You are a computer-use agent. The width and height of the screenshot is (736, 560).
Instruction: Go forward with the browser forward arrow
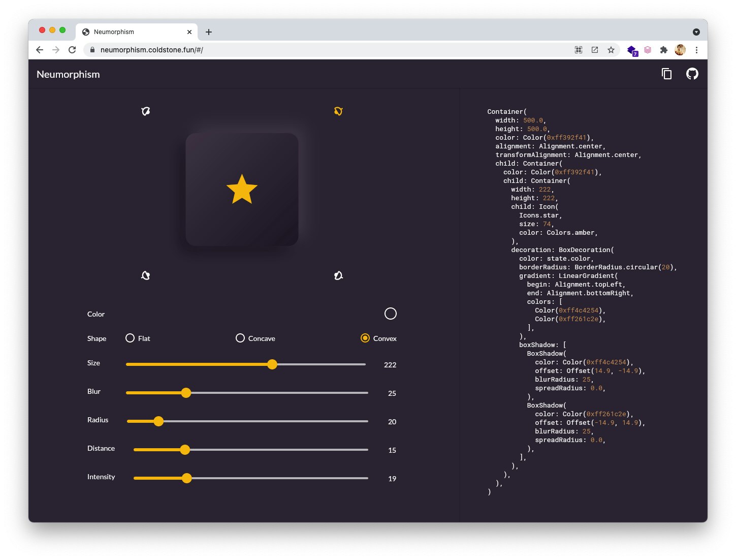(x=56, y=50)
